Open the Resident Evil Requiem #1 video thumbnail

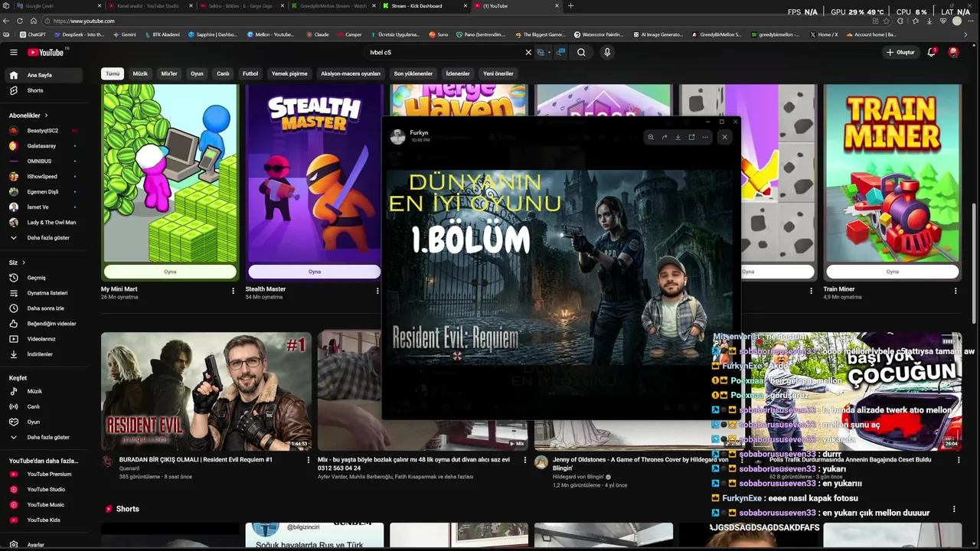click(x=207, y=391)
